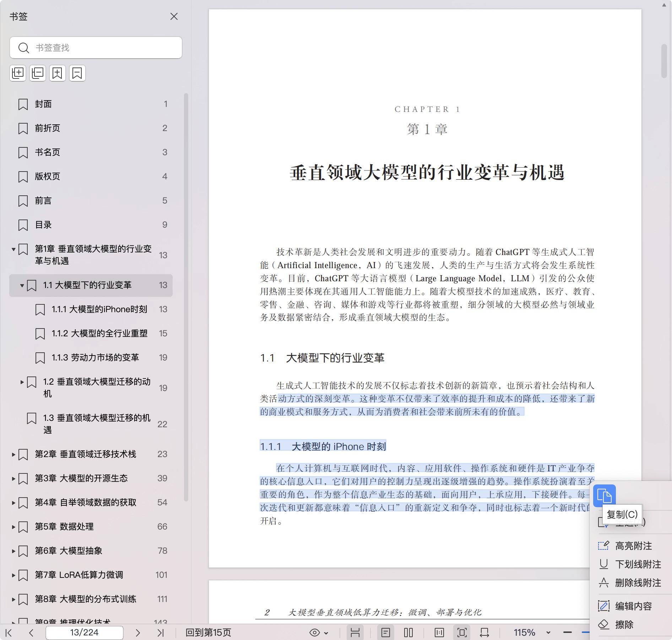Toggle fit-to-page full screen icon
The height and width of the screenshot is (640, 672).
[462, 633]
